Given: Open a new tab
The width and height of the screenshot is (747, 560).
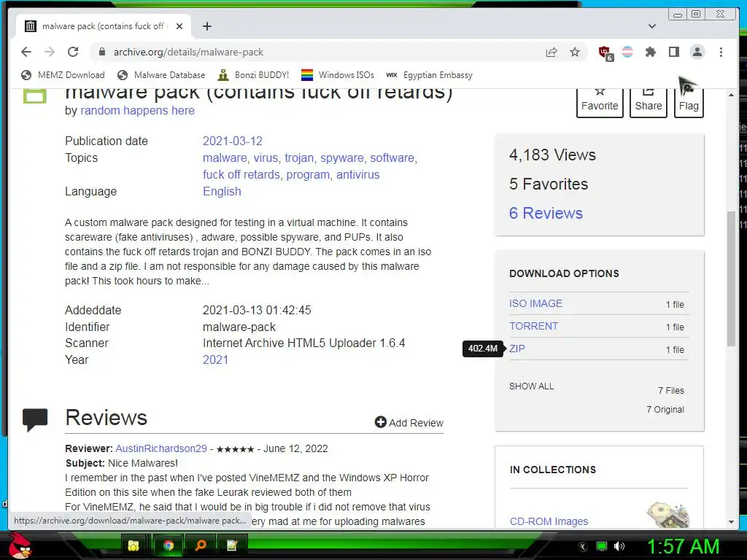Looking at the screenshot, I should click(x=206, y=26).
